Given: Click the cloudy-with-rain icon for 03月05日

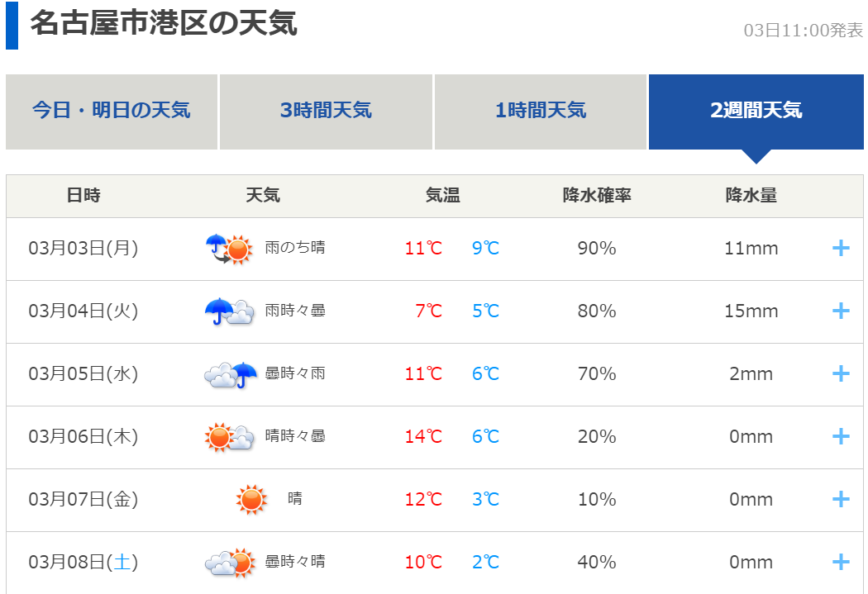Looking at the screenshot, I should coord(231,374).
